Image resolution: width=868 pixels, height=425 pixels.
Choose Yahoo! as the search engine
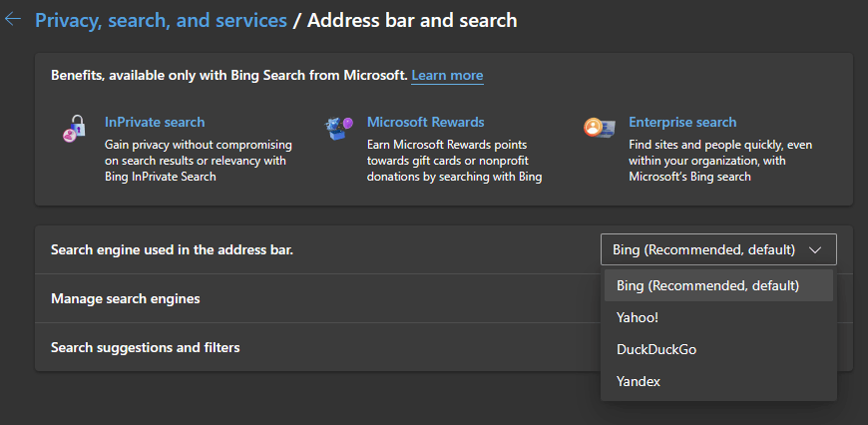click(638, 317)
